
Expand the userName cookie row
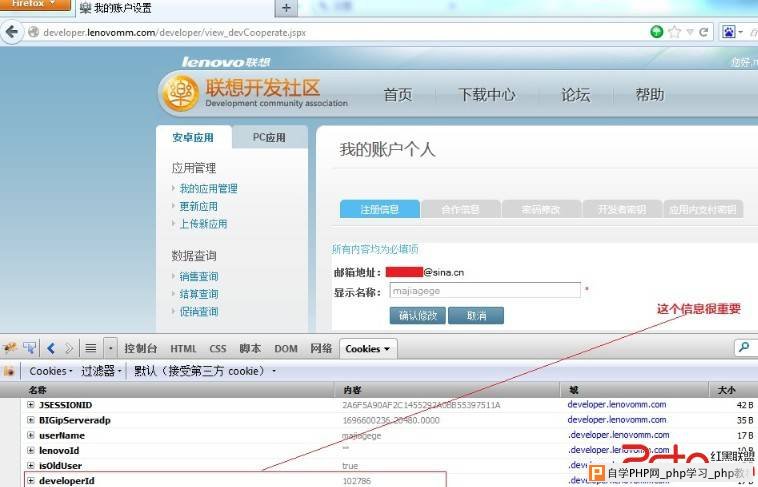[x=31, y=435]
